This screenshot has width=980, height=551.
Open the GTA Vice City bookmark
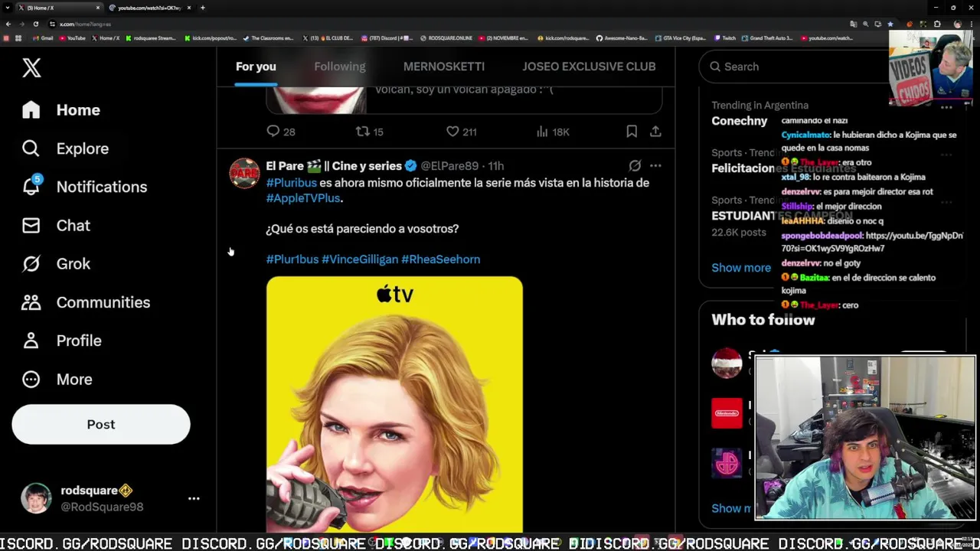click(x=681, y=38)
